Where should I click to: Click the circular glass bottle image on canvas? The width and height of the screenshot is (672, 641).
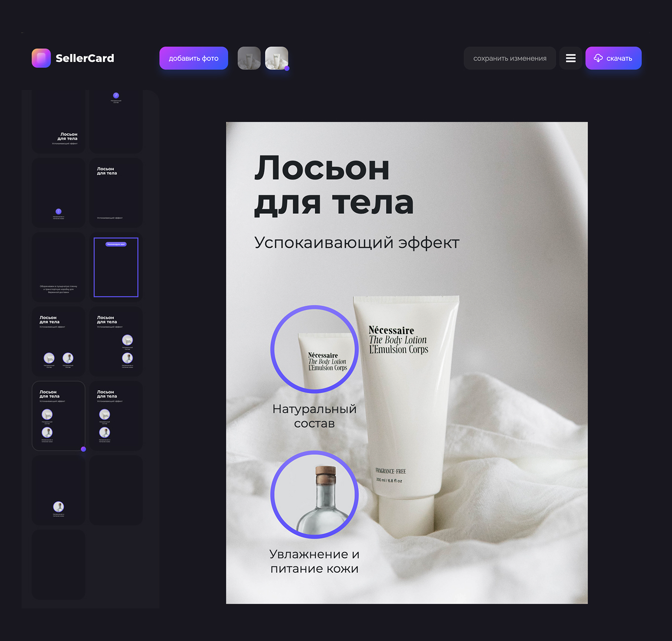(314, 494)
